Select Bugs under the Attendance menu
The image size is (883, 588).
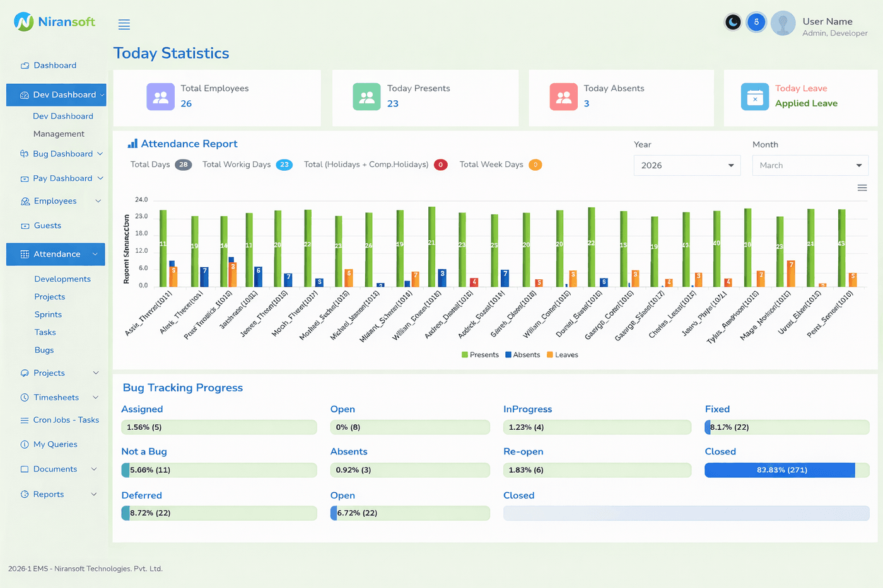tap(45, 350)
